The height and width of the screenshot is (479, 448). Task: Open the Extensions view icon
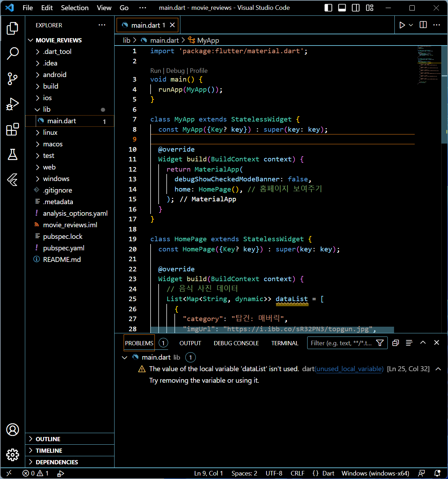click(13, 129)
